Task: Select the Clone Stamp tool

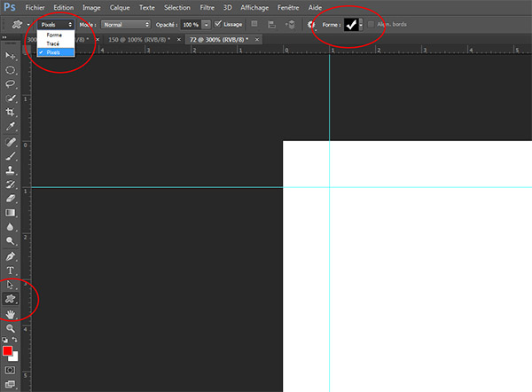Action: point(10,170)
